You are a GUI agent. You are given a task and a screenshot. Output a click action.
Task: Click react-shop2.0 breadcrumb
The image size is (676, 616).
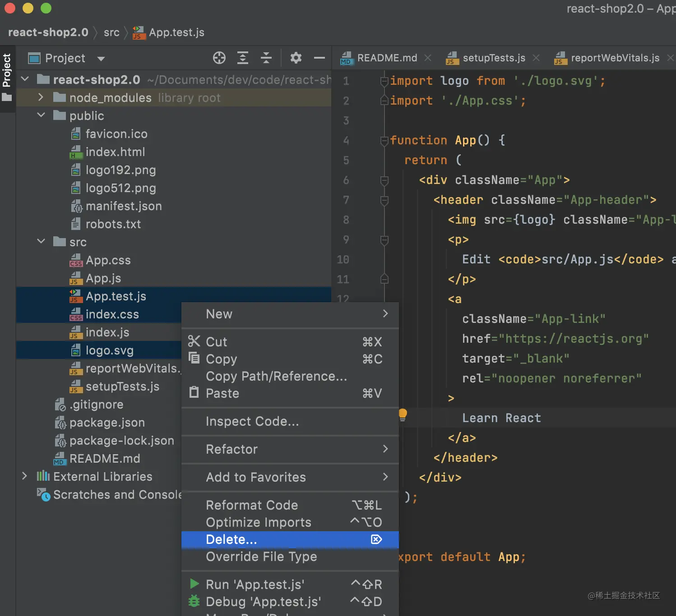pos(48,32)
